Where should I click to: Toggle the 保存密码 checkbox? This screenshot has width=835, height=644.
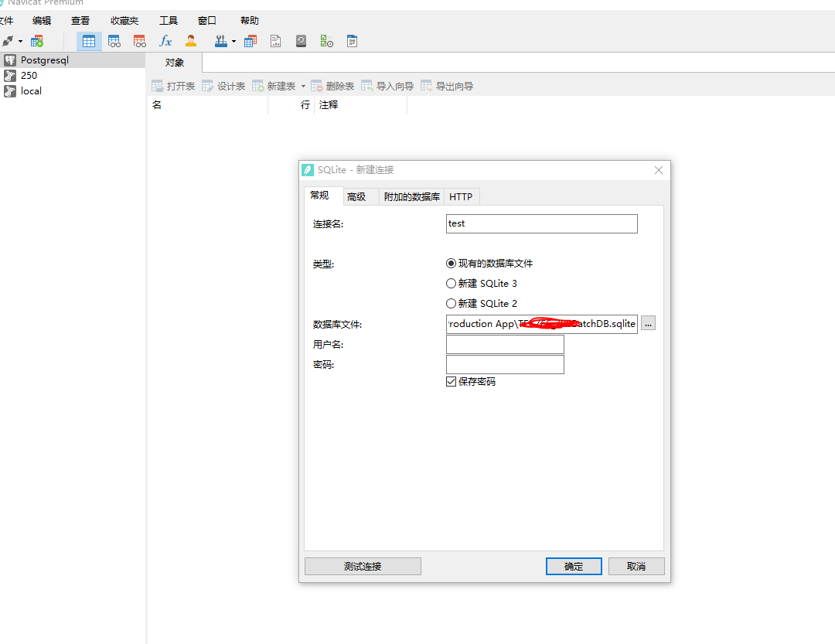451,381
